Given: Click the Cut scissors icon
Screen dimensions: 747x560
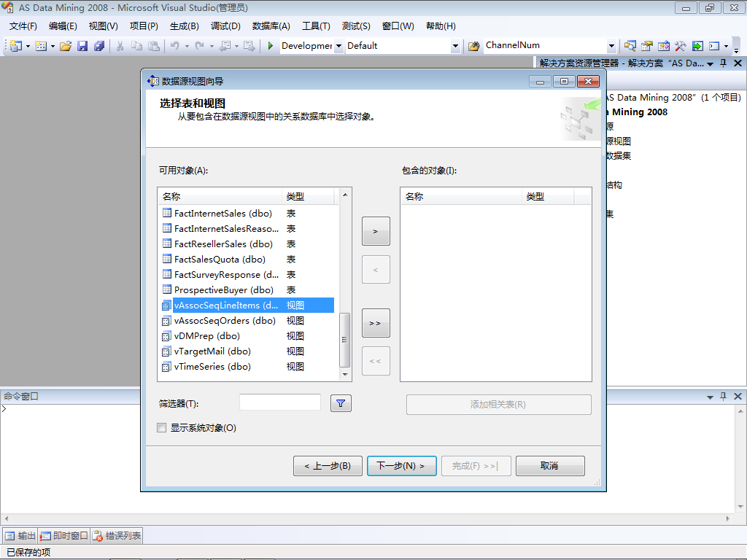Looking at the screenshot, I should [x=120, y=46].
